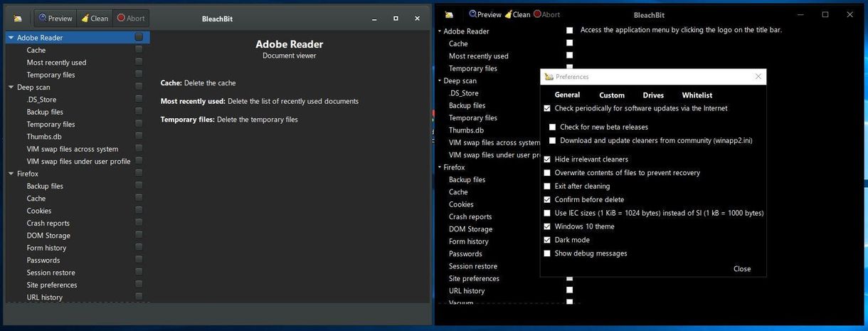Toggle Windows 10 theme checkbox
This screenshot has height=331, width=868.
(547, 227)
